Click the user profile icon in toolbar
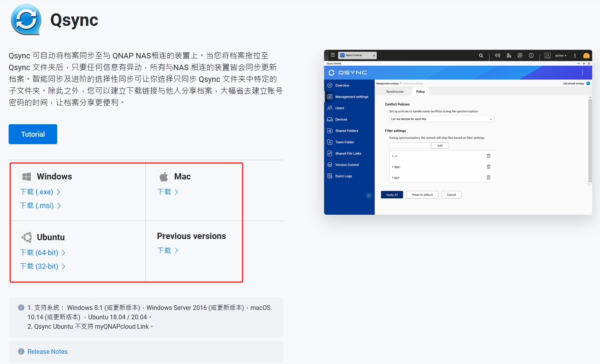Viewport: 600px width, 364px height. pyautogui.click(x=547, y=56)
